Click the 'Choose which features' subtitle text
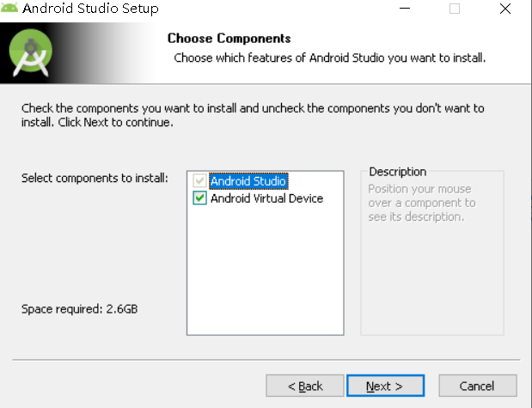 (330, 58)
